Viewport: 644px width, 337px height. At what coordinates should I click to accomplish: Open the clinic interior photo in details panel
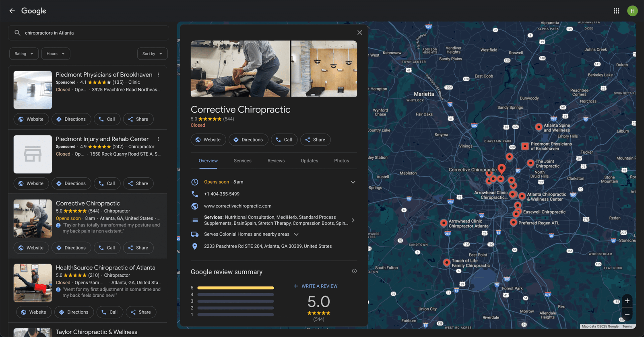324,69
